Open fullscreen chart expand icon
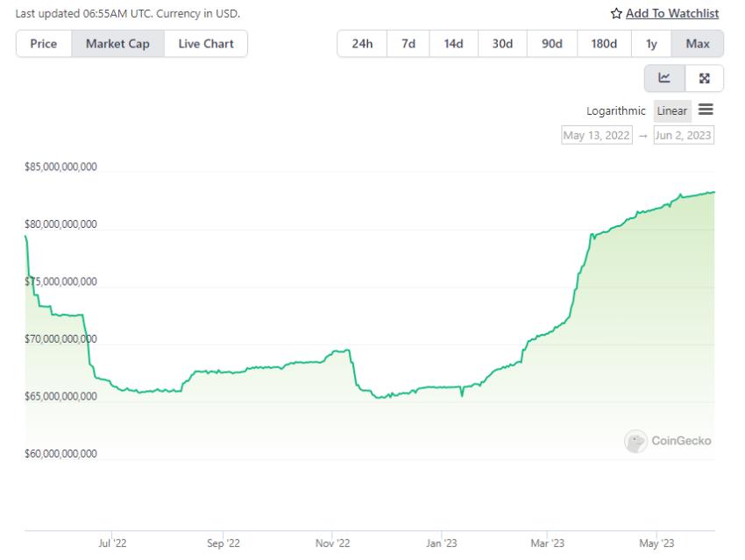Image resolution: width=745 pixels, height=560 pixels. tap(704, 78)
